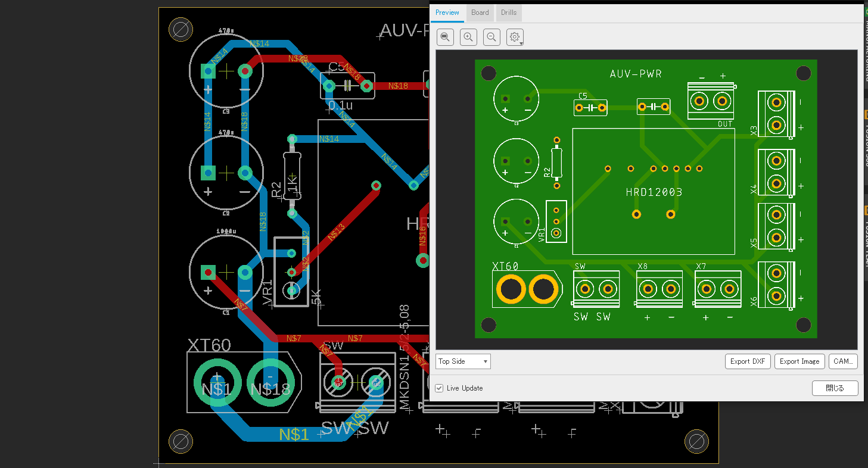868x468 pixels.
Task: Select the Preview tab
Action: 447,13
